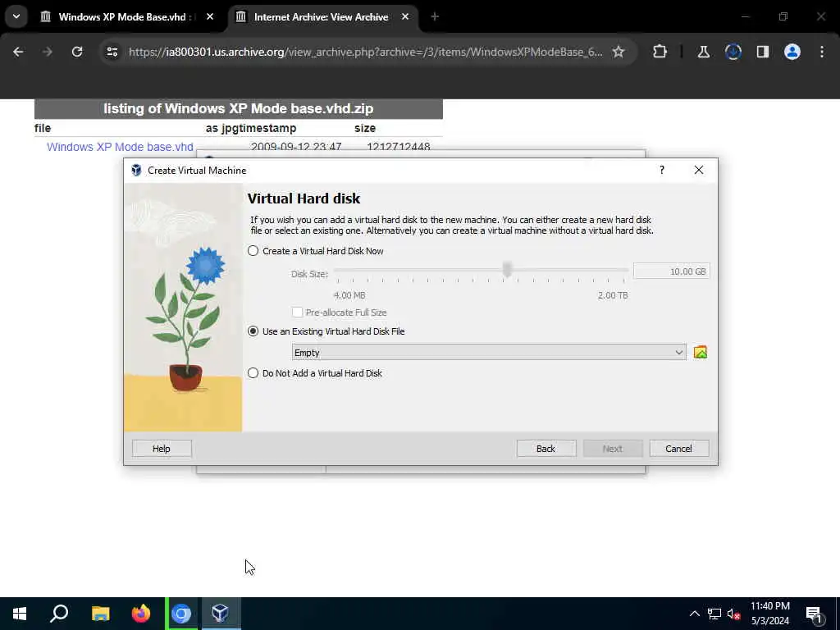
Task: Tick the Pre-allocate Full Size checkbox
Action: 297,313
